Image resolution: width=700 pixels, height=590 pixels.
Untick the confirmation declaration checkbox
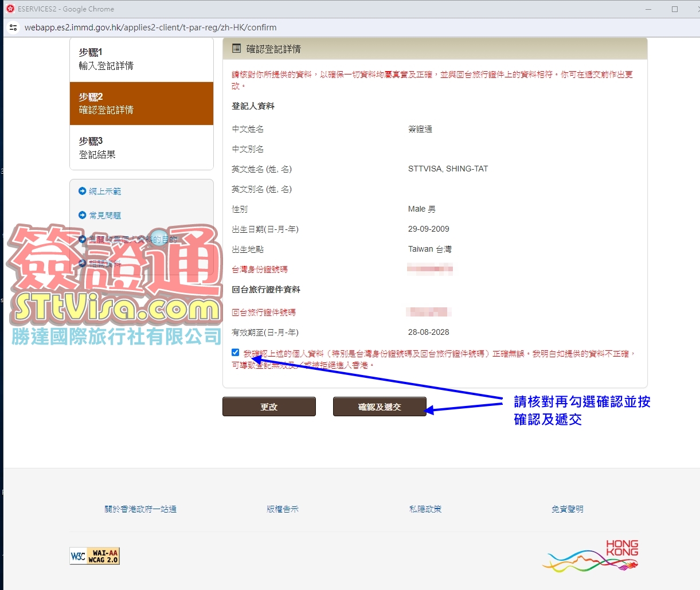(236, 353)
